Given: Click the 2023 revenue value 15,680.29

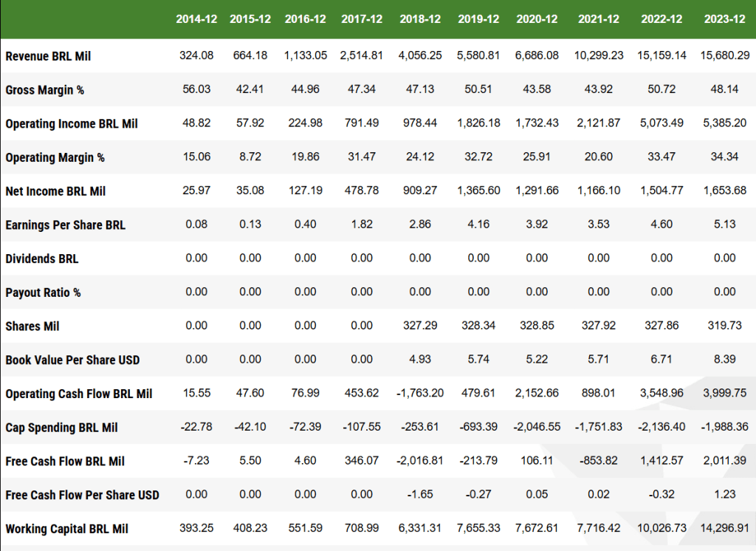Looking at the screenshot, I should click(x=724, y=55).
